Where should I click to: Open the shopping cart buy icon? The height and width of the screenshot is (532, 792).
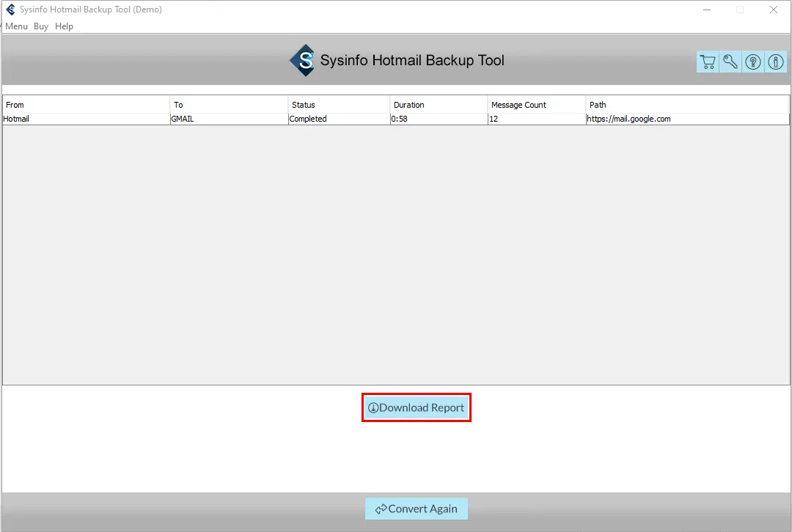708,62
